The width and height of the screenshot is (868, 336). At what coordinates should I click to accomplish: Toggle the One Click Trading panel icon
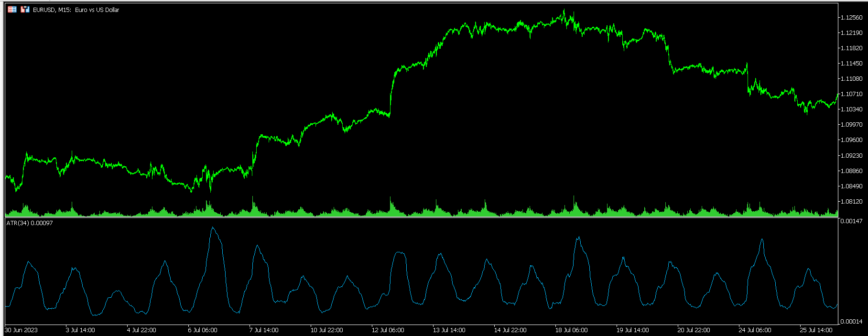(x=25, y=10)
